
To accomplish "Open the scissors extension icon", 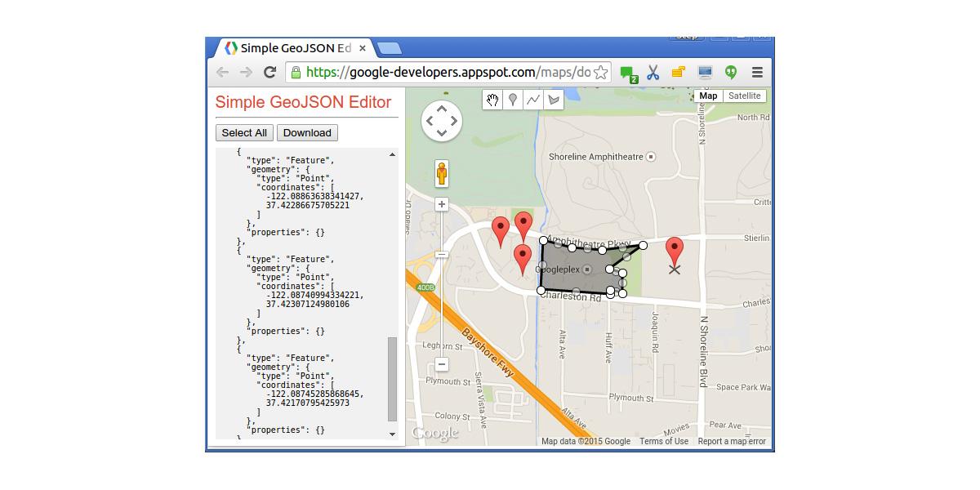I will [653, 73].
